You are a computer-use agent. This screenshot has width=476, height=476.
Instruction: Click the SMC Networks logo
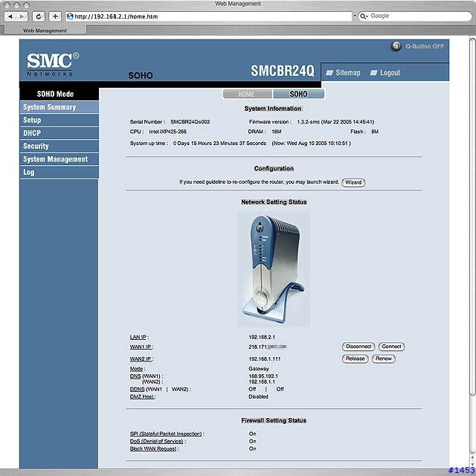[x=53, y=65]
